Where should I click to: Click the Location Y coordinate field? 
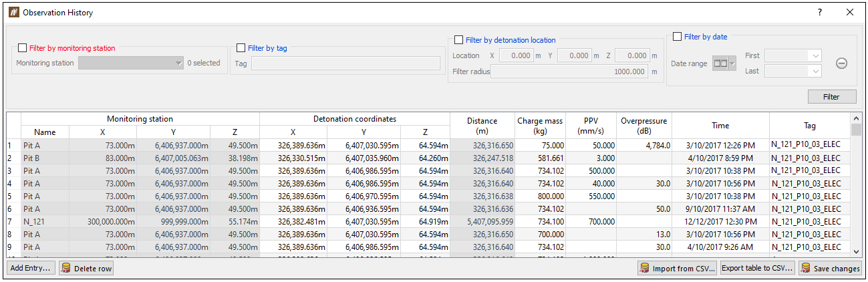pyautogui.click(x=575, y=55)
